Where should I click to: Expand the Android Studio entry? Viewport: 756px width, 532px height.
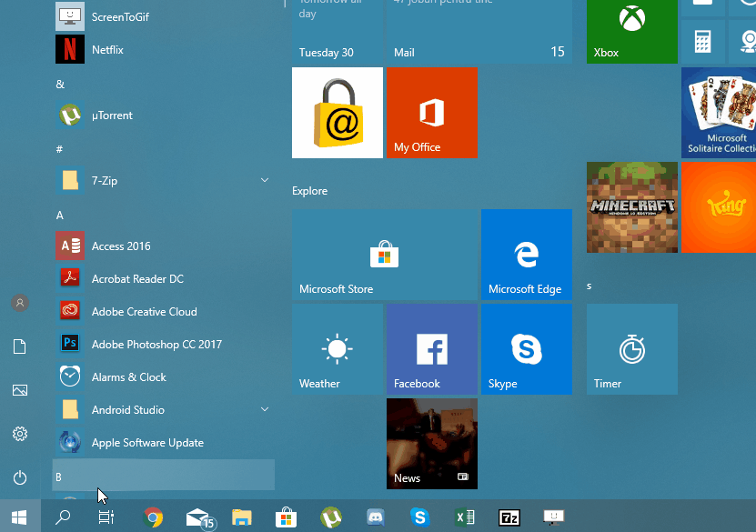[265, 409]
